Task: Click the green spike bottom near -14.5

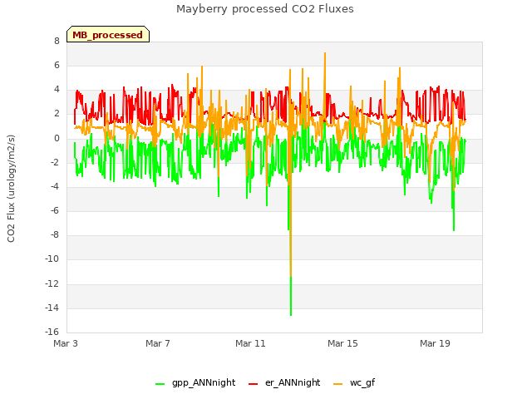Action: (291, 314)
